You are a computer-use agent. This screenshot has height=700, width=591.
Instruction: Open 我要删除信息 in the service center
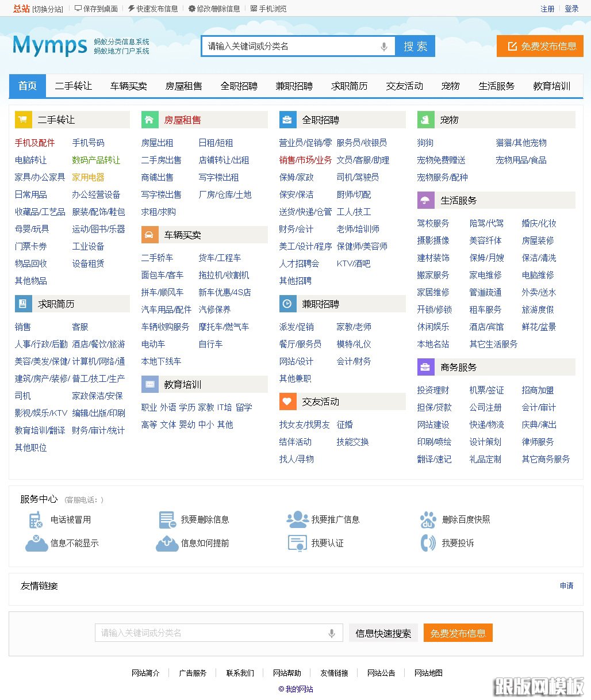(x=205, y=519)
